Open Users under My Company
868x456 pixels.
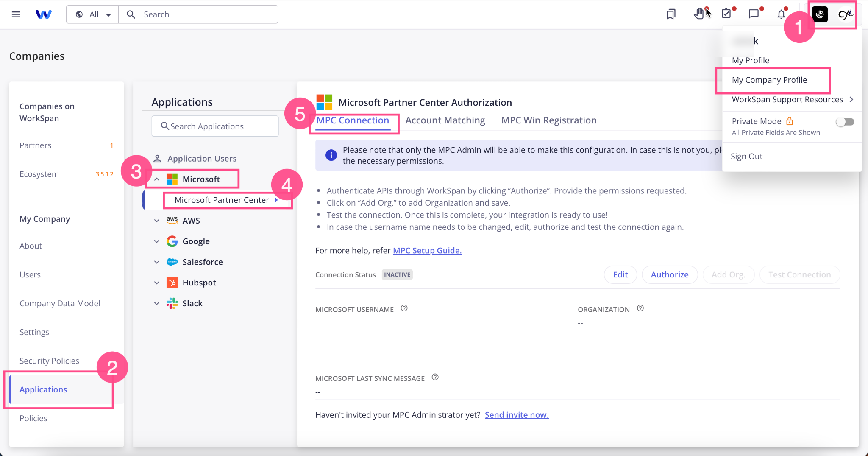(x=30, y=275)
